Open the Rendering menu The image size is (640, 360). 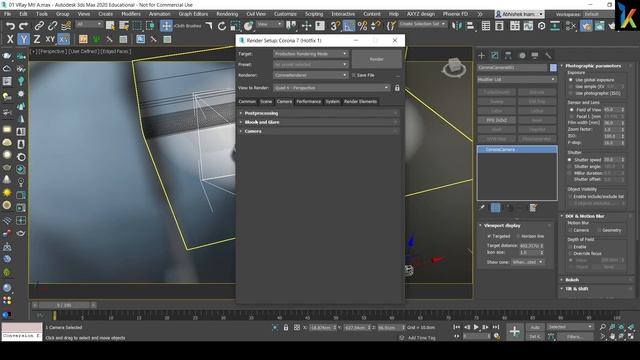tap(227, 14)
